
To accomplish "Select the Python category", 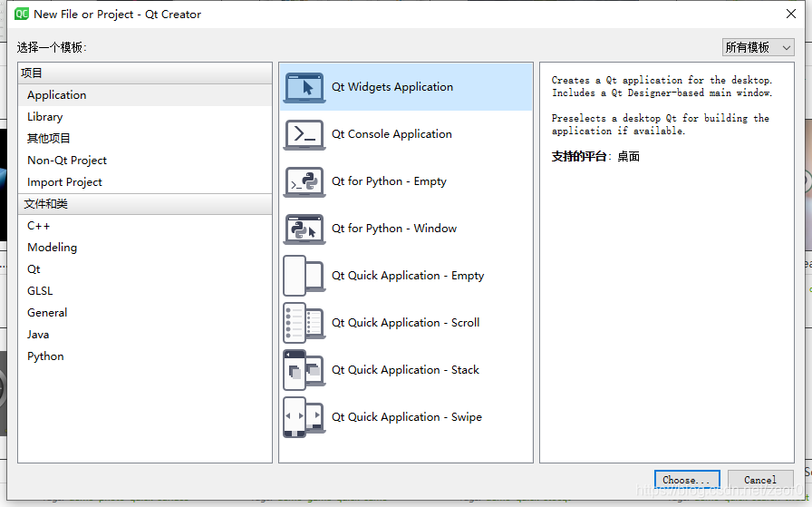I will (145, 356).
